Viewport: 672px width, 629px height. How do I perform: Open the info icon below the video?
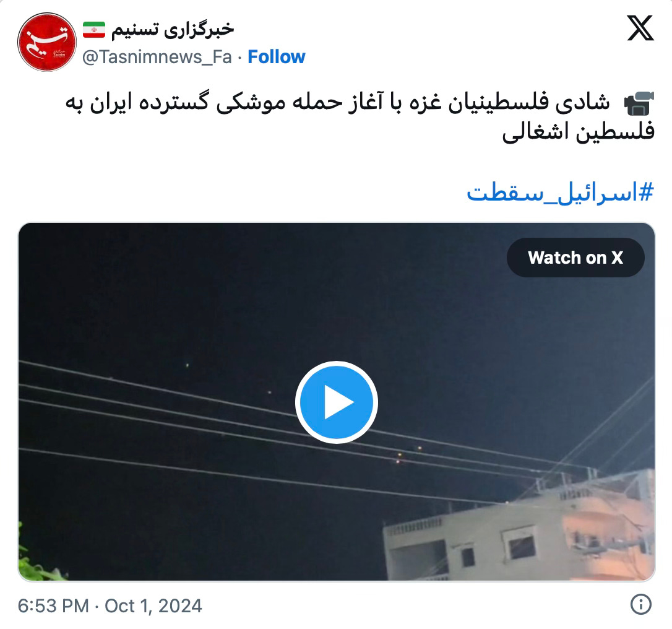(x=641, y=605)
